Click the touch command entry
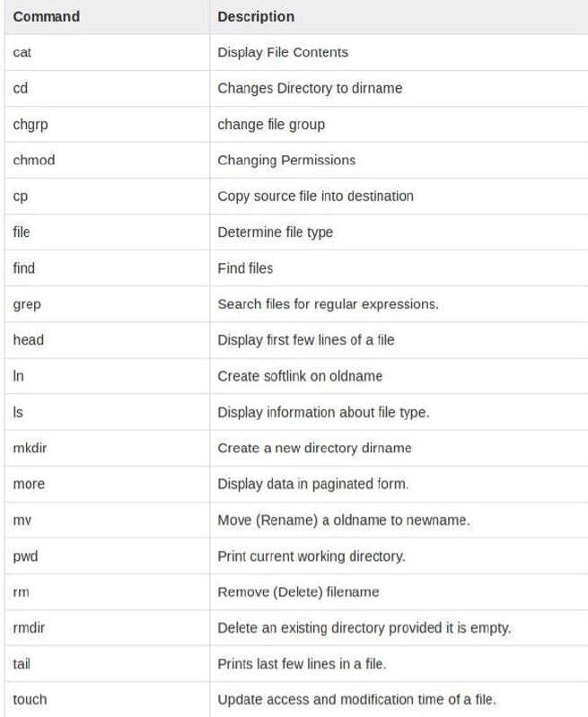Image resolution: width=588 pixels, height=717 pixels. tap(30, 699)
